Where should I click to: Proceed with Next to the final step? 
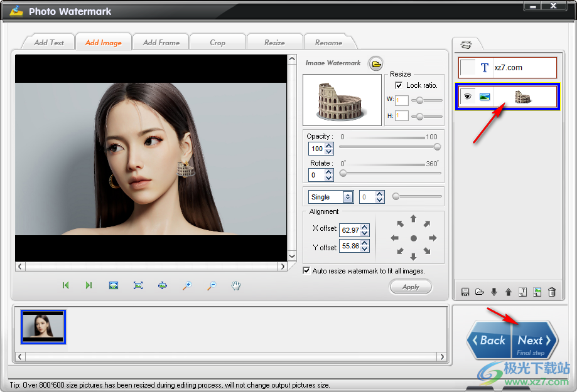point(534,341)
